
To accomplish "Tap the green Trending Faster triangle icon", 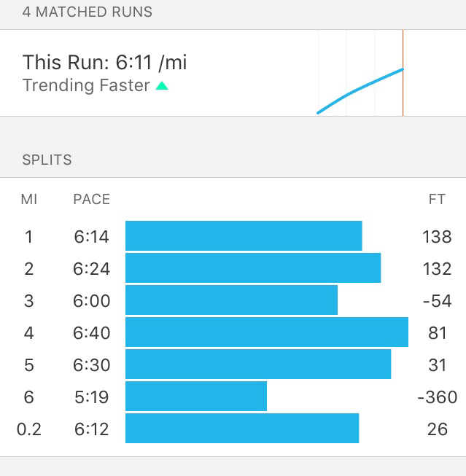I will [x=162, y=86].
